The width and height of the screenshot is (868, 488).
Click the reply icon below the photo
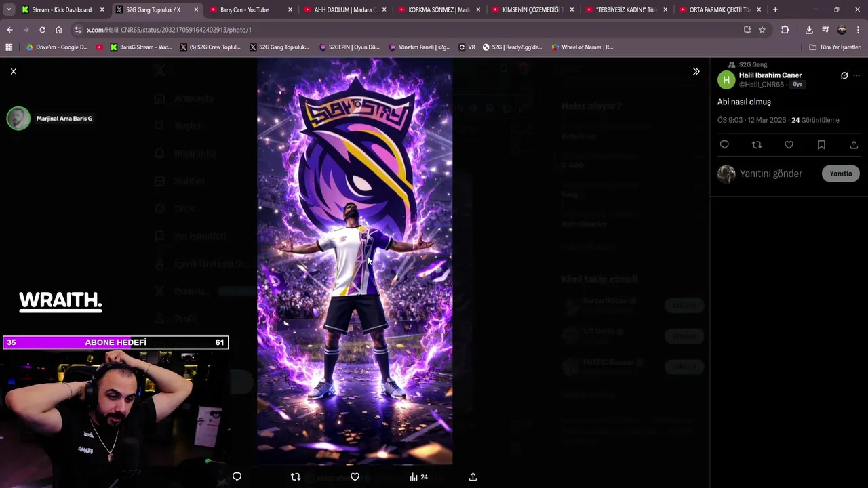[x=237, y=476]
